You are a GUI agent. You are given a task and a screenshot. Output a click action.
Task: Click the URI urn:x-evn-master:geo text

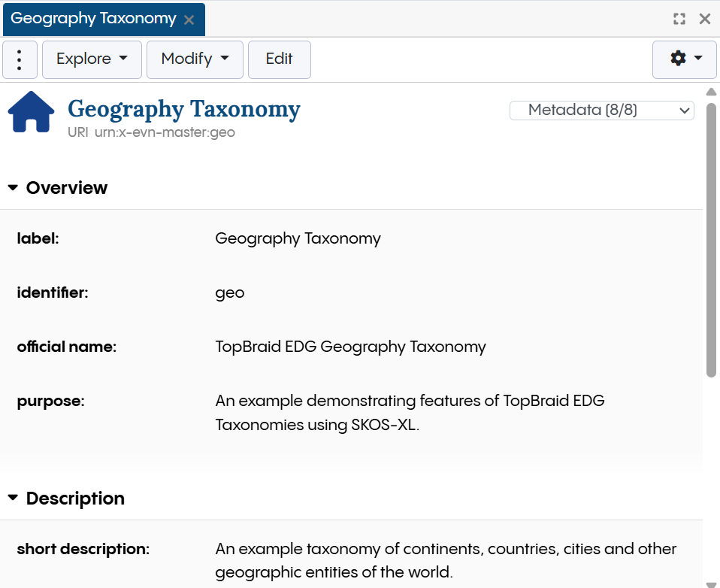(151, 132)
